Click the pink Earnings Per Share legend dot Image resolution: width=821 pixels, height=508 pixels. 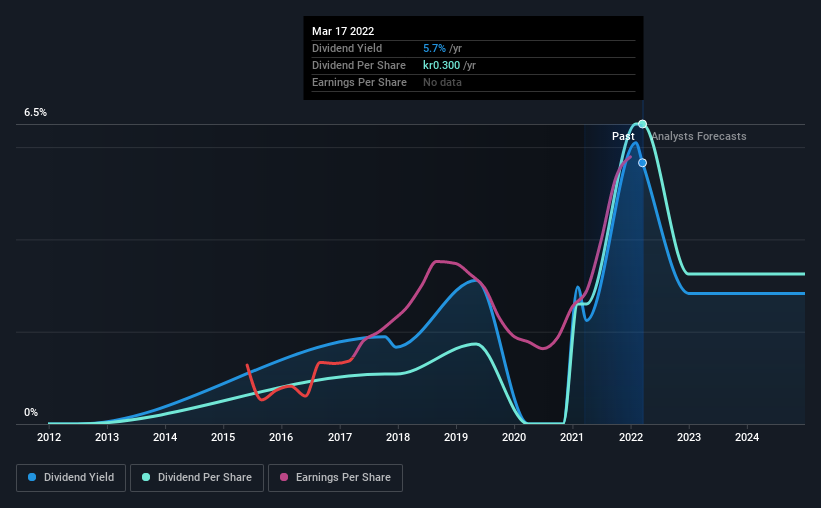[284, 477]
